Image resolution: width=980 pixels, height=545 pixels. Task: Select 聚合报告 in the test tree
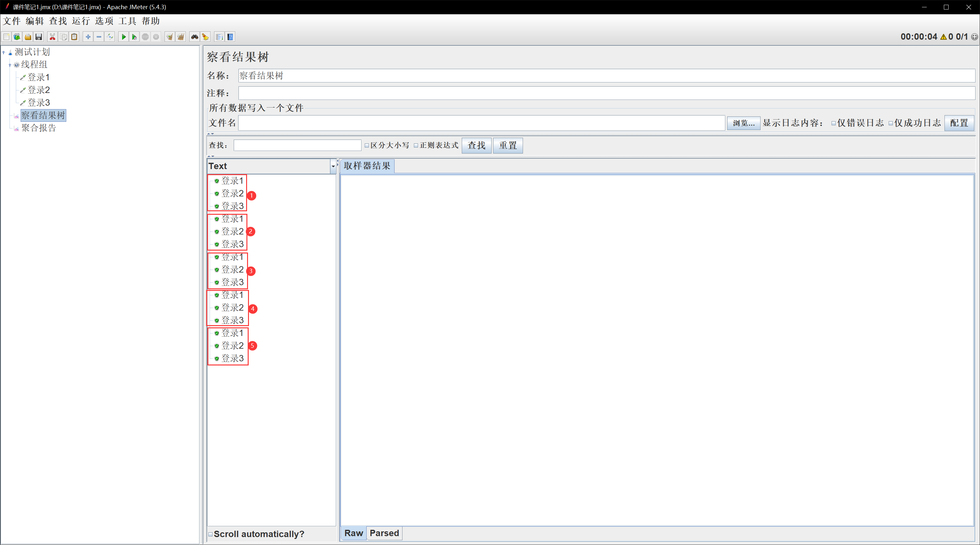(39, 128)
